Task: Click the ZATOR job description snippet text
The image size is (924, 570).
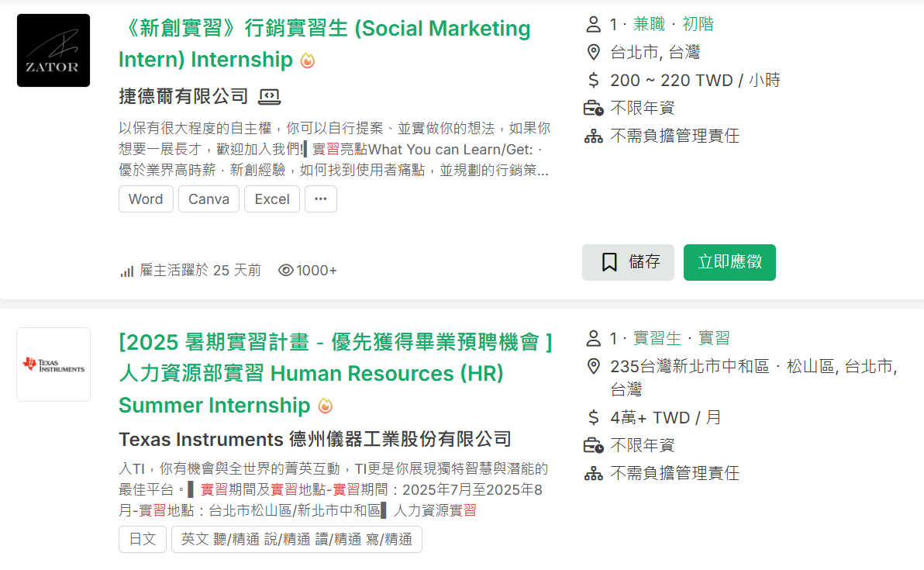Action: 335,149
